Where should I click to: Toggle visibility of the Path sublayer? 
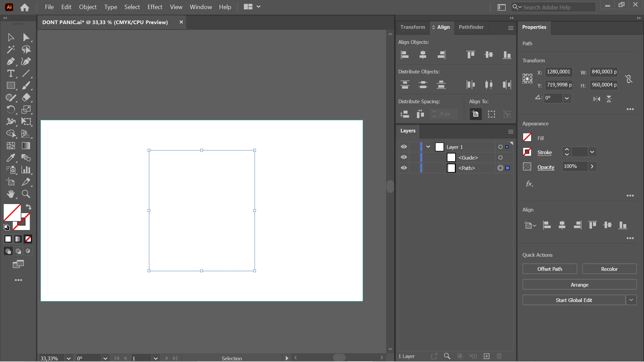point(404,168)
